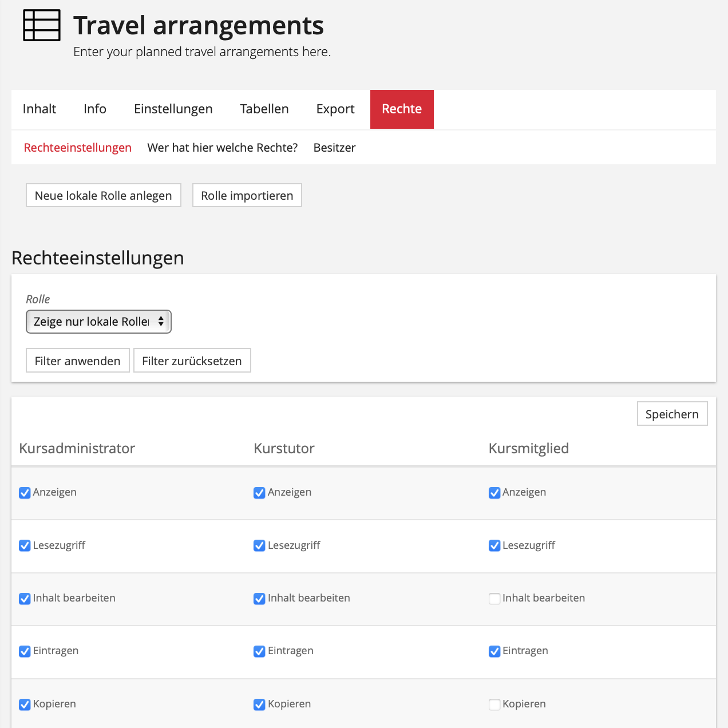The height and width of the screenshot is (728, 728).
Task: Apply the filter with Filter anwenden
Action: point(78,361)
